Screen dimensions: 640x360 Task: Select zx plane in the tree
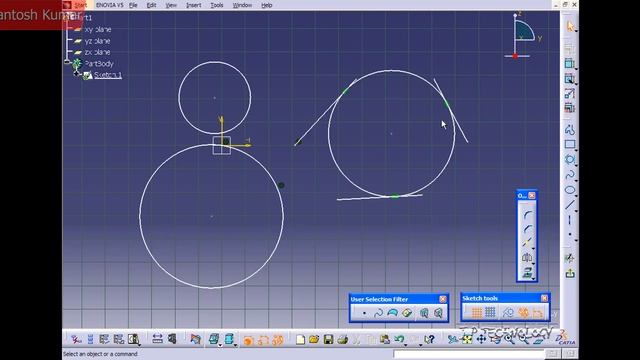[x=97, y=52]
